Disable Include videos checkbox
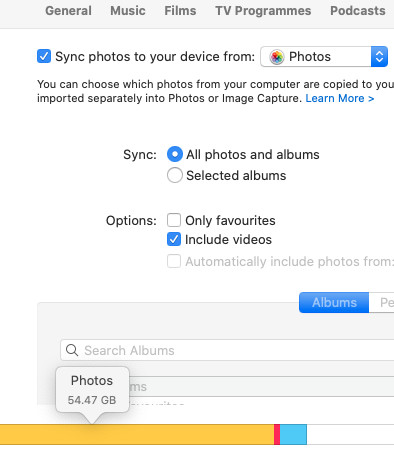 (174, 239)
